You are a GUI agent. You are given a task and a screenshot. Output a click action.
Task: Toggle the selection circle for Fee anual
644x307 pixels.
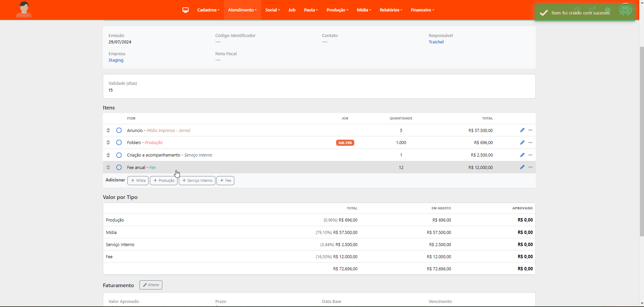point(119,167)
